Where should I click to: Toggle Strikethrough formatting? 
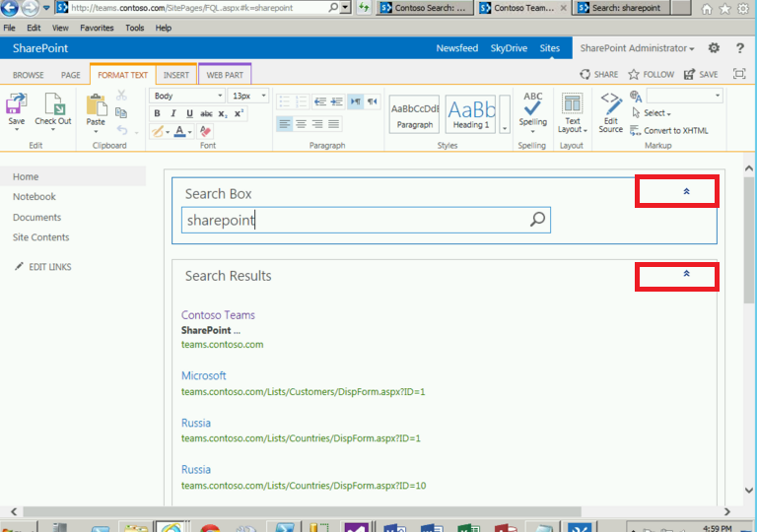[x=206, y=113]
